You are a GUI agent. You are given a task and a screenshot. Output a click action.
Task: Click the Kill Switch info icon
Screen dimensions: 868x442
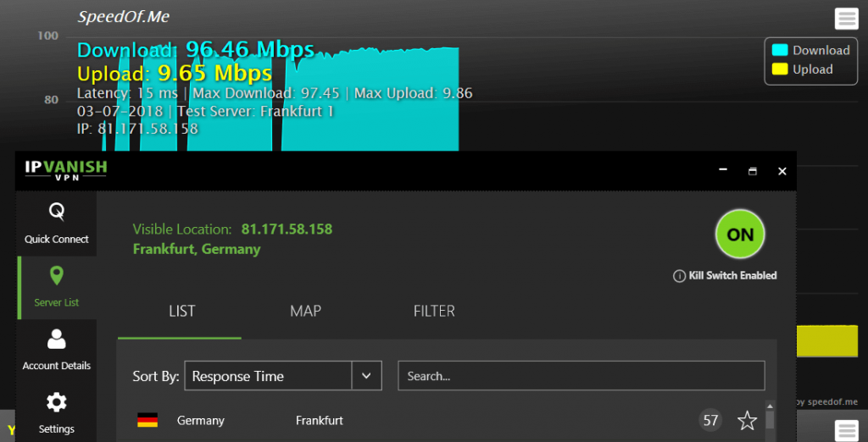pos(679,276)
